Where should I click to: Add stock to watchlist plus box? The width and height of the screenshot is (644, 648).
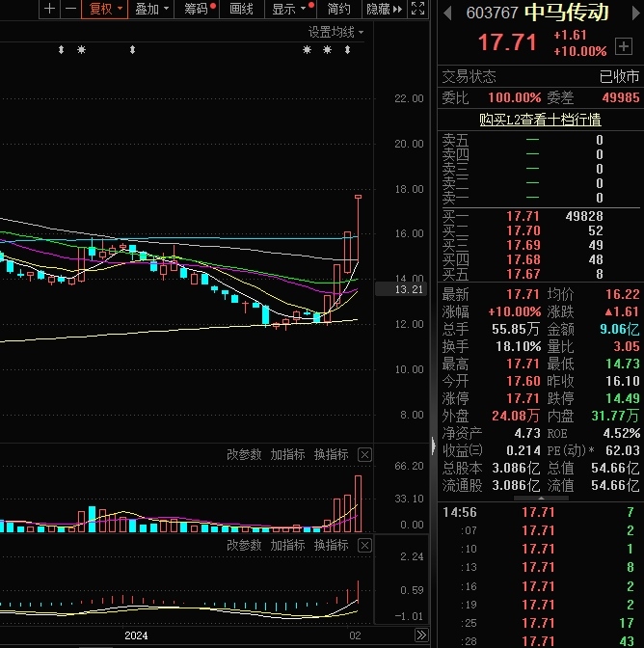(624, 46)
